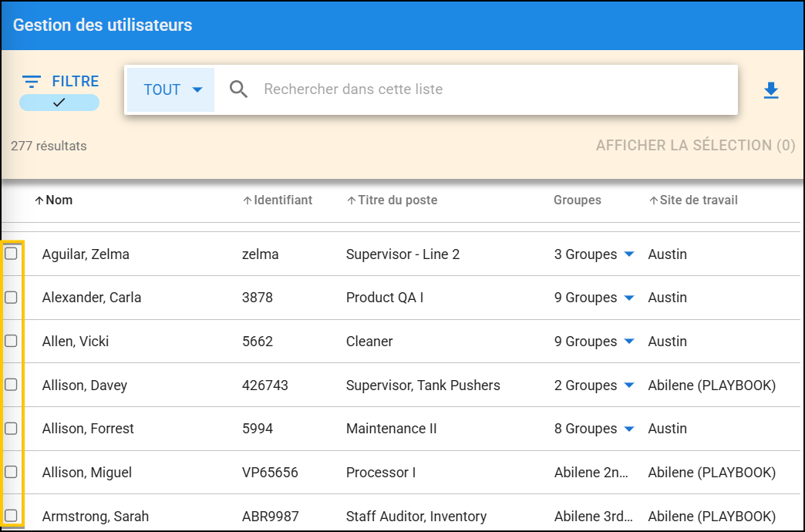This screenshot has width=805, height=532.
Task: Check the checkbox for Aguilar, Zelma
Action: [x=12, y=253]
